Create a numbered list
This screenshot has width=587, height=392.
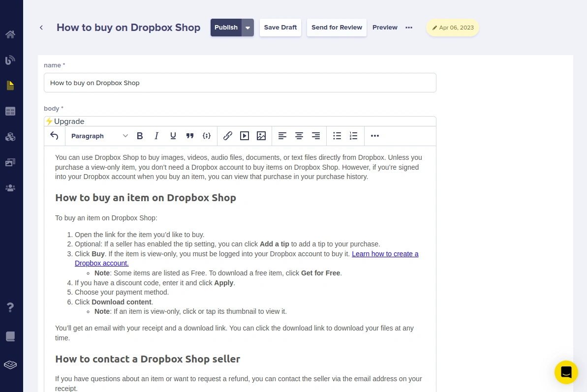pos(353,136)
